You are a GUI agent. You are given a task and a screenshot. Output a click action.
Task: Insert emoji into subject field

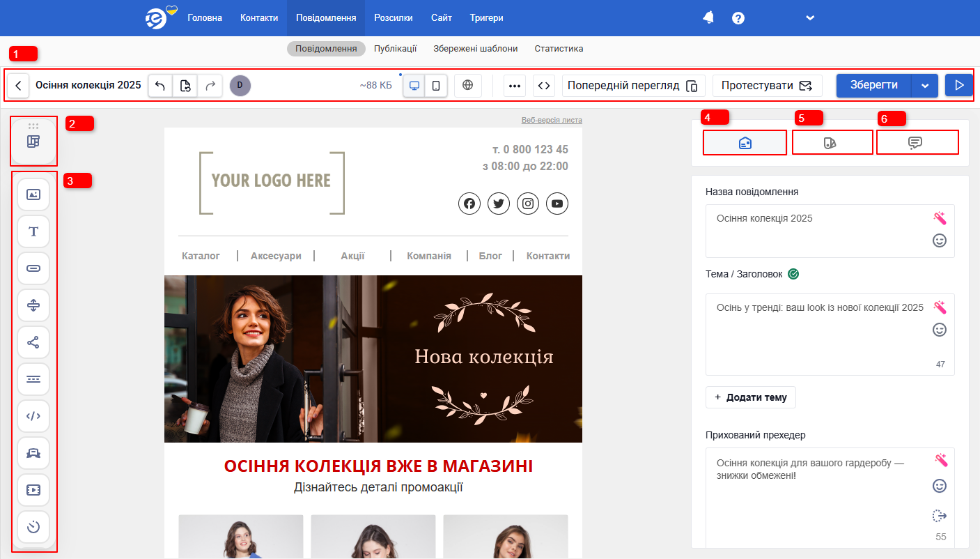click(940, 330)
